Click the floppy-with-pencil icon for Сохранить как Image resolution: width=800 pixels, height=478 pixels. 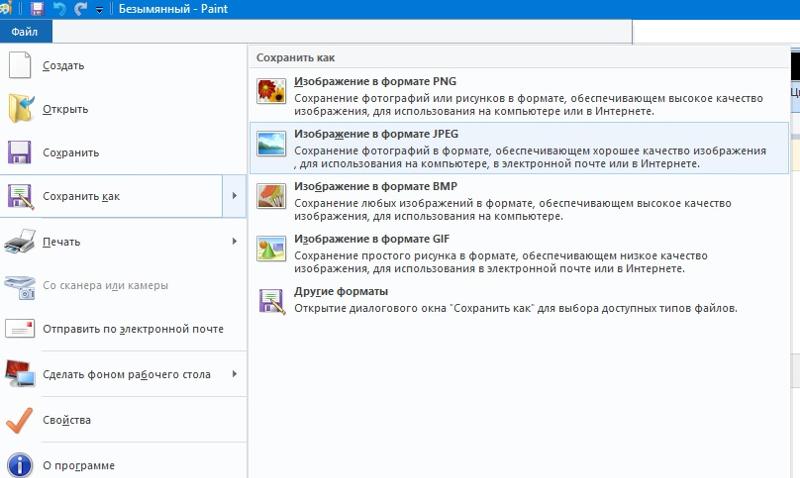20,196
